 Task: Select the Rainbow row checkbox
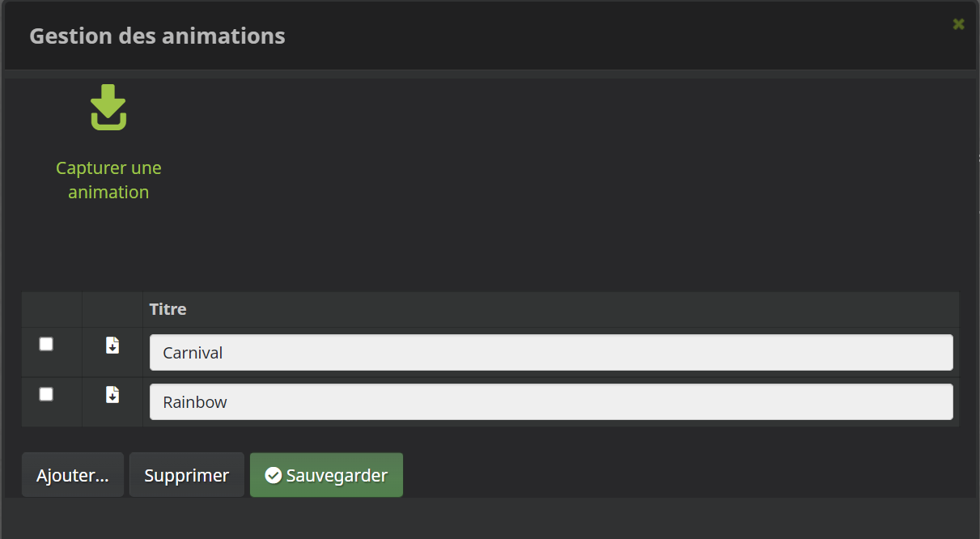coord(46,394)
